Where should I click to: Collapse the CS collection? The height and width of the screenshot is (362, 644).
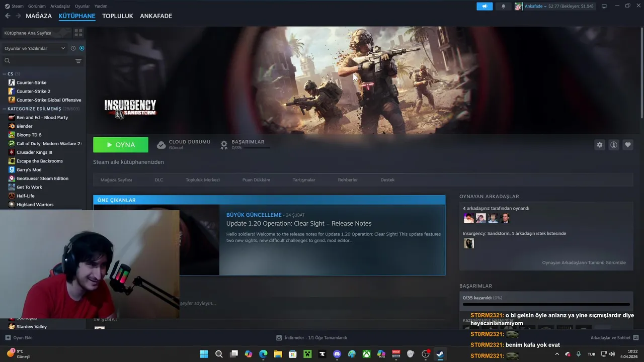click(5, 74)
